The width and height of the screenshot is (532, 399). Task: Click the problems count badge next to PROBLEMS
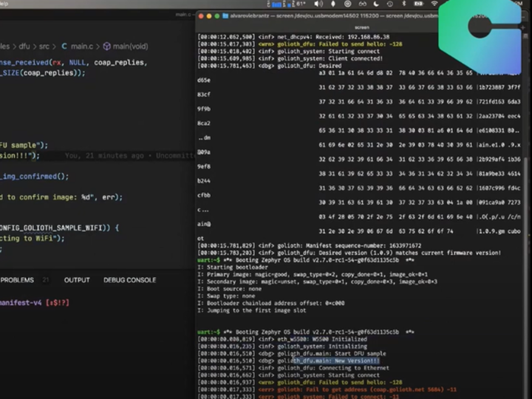point(46,280)
